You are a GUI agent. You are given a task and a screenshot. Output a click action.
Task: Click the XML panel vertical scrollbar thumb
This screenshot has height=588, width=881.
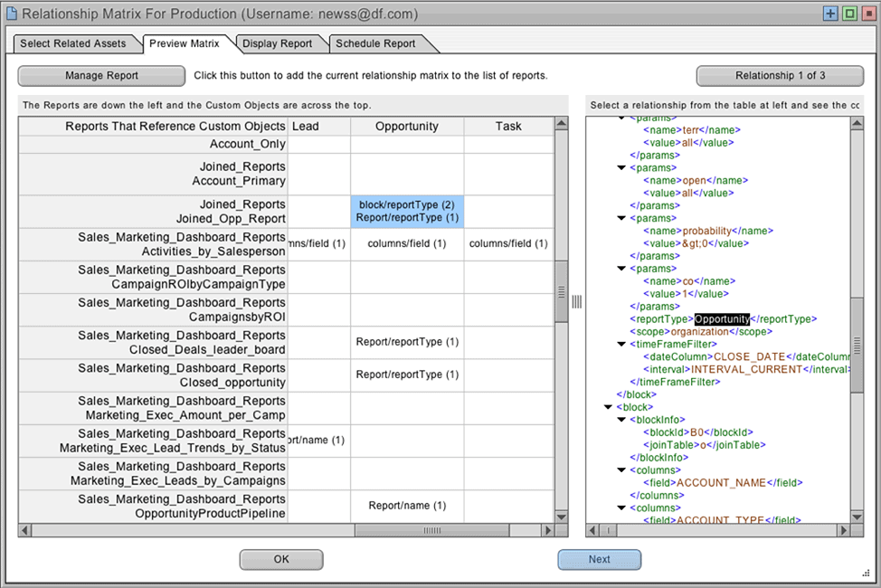857,345
